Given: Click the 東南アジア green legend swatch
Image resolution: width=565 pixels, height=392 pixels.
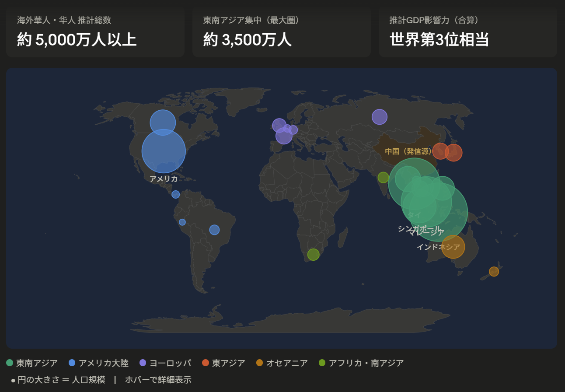Looking at the screenshot, I should (10, 363).
